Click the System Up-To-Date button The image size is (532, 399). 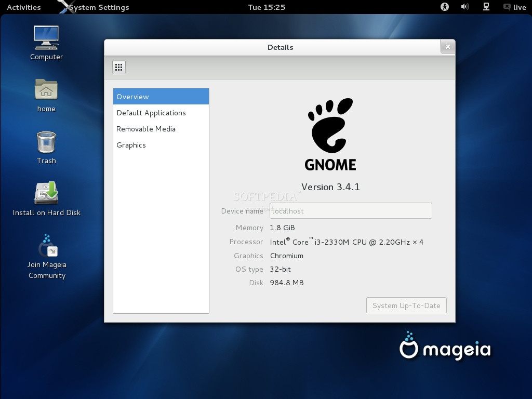(406, 305)
